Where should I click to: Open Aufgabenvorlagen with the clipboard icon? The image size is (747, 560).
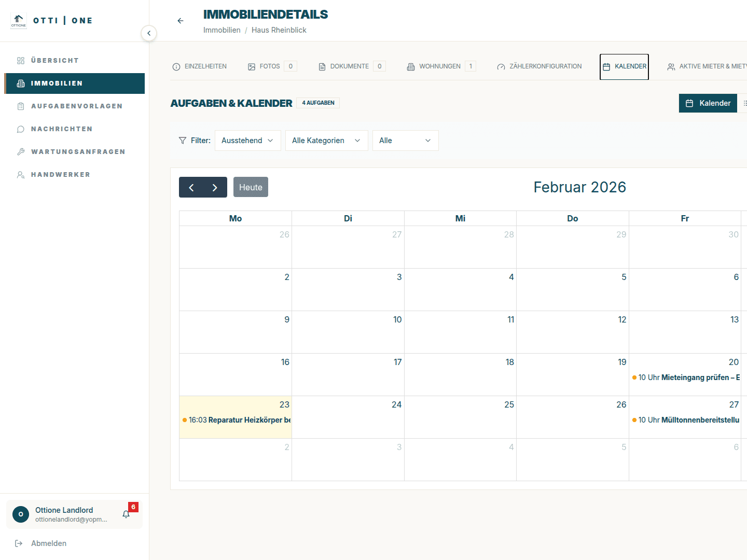click(x=21, y=106)
